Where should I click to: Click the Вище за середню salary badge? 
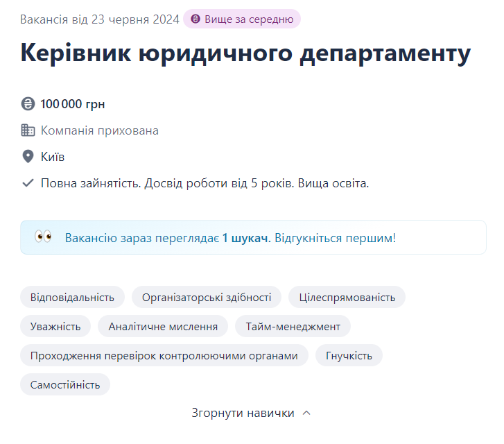tap(242, 19)
